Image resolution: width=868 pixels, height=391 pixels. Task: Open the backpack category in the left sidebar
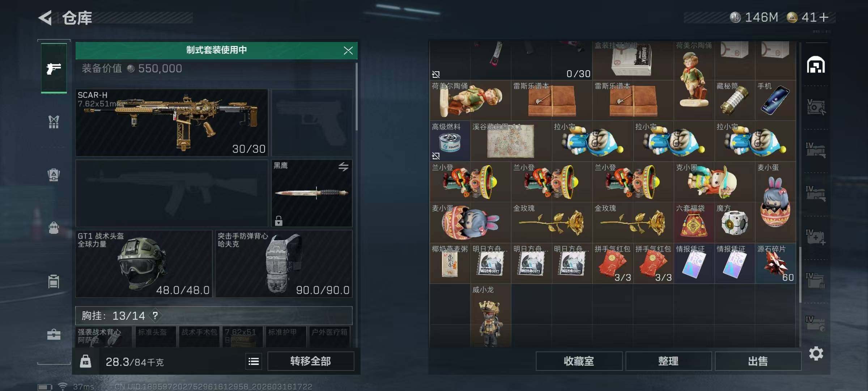[x=54, y=228]
